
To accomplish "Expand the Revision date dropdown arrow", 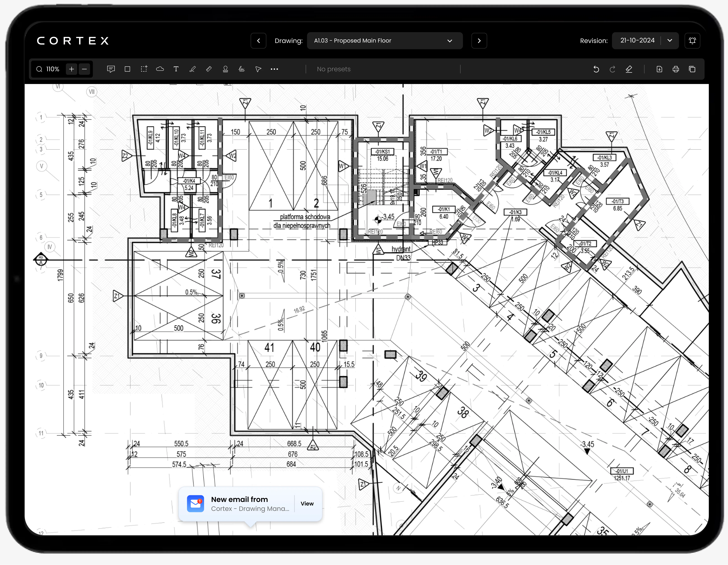I will click(x=670, y=41).
